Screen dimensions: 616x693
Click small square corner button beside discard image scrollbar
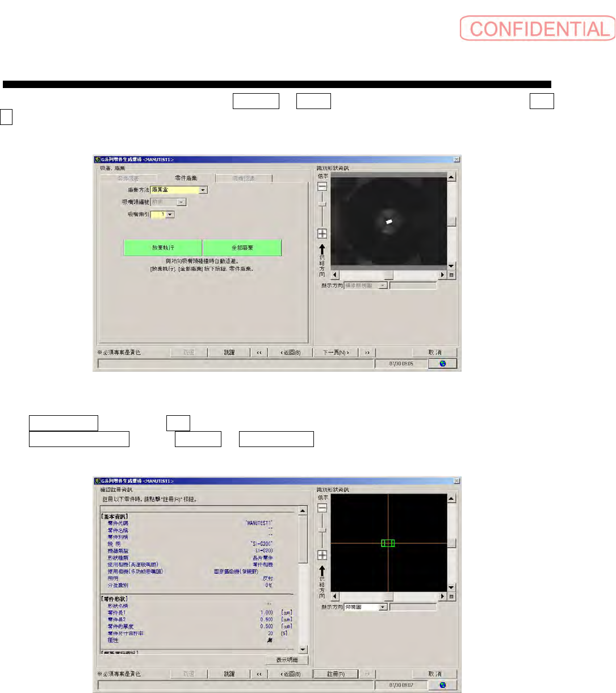[x=451, y=275]
